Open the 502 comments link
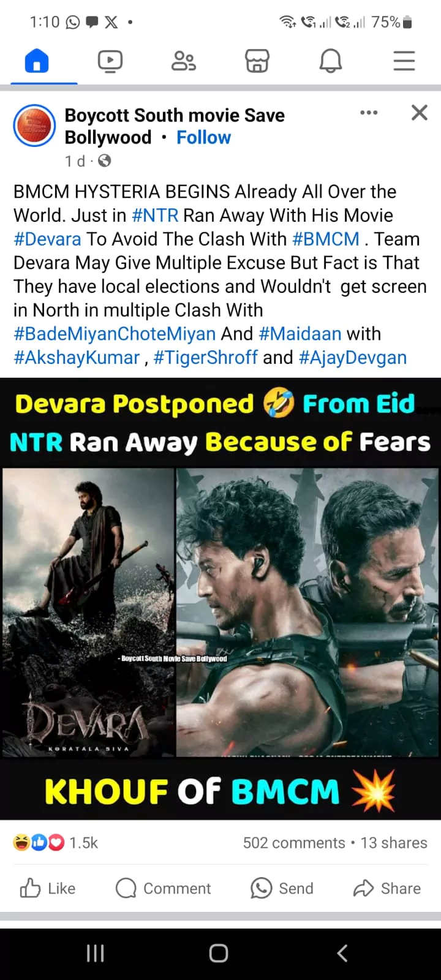Image resolution: width=441 pixels, height=980 pixels. (294, 843)
